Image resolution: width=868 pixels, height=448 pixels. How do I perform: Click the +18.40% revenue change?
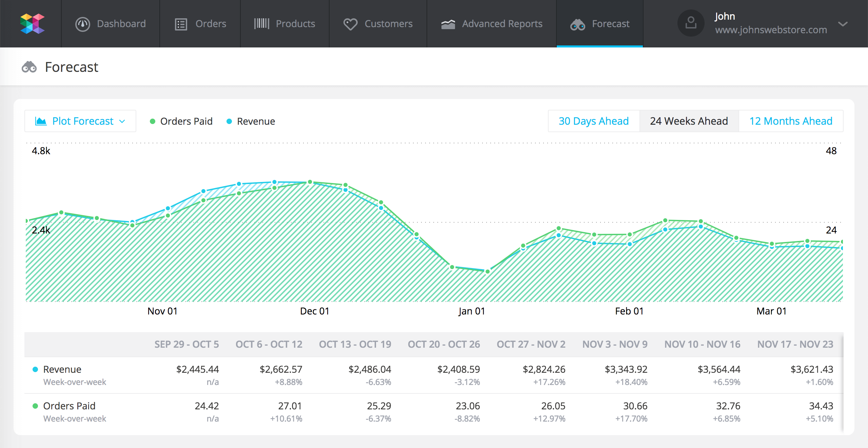(631, 382)
